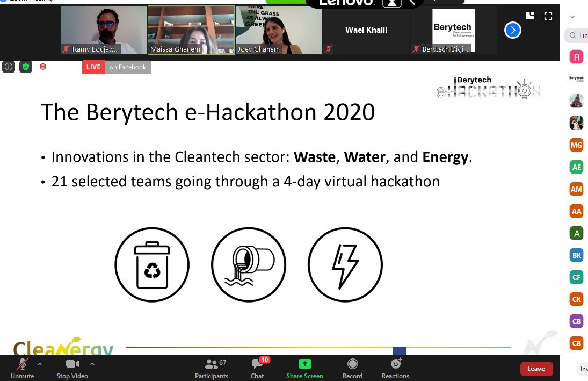Click slide title The Berytech e-Hackathon 2020

[208, 112]
